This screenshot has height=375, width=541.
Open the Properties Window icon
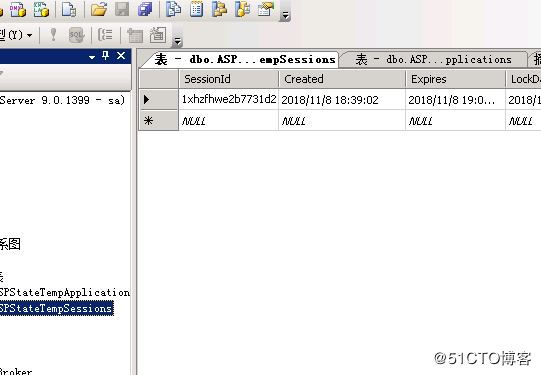266,9
